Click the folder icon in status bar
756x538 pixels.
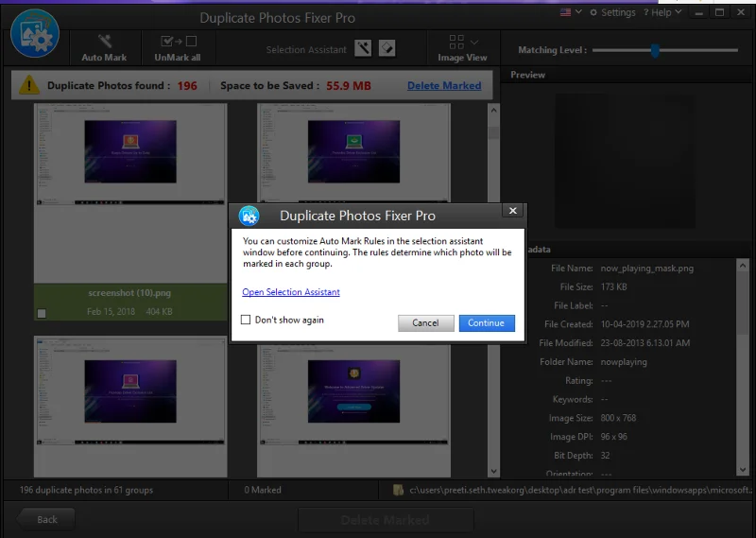398,490
